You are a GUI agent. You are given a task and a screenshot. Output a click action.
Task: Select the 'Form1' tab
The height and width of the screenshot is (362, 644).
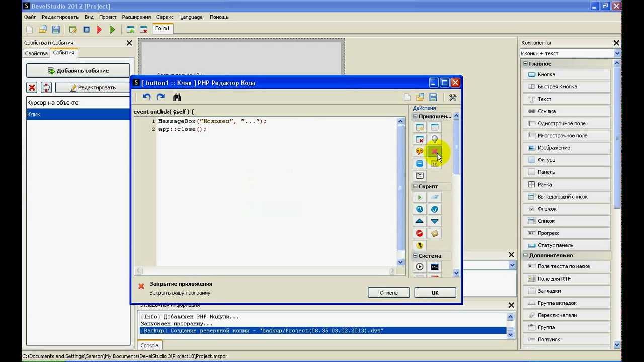point(163,29)
